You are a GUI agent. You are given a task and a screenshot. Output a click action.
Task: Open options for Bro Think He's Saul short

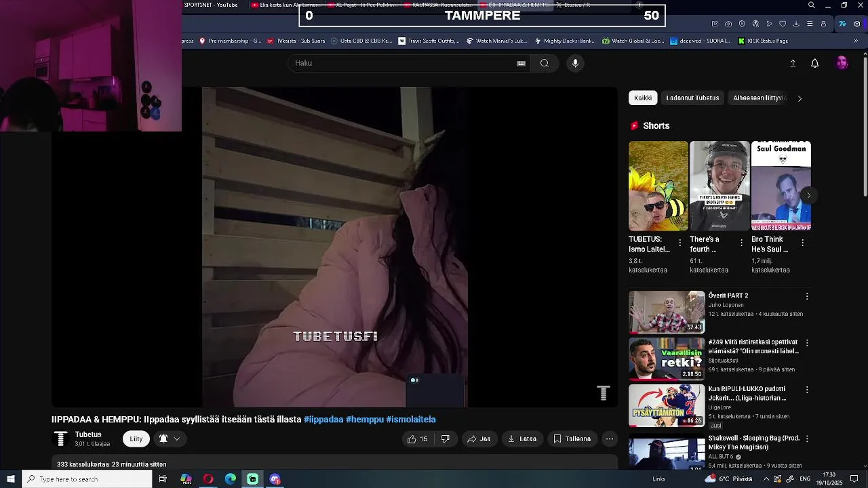[x=803, y=243]
